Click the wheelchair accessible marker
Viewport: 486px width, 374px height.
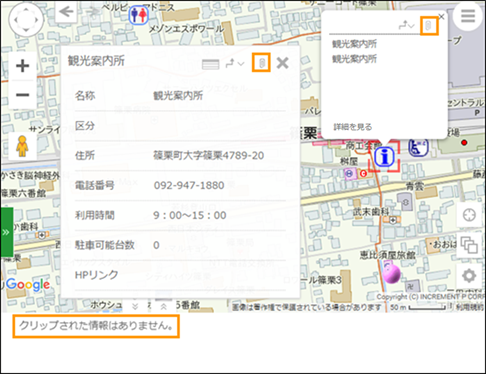[418, 147]
